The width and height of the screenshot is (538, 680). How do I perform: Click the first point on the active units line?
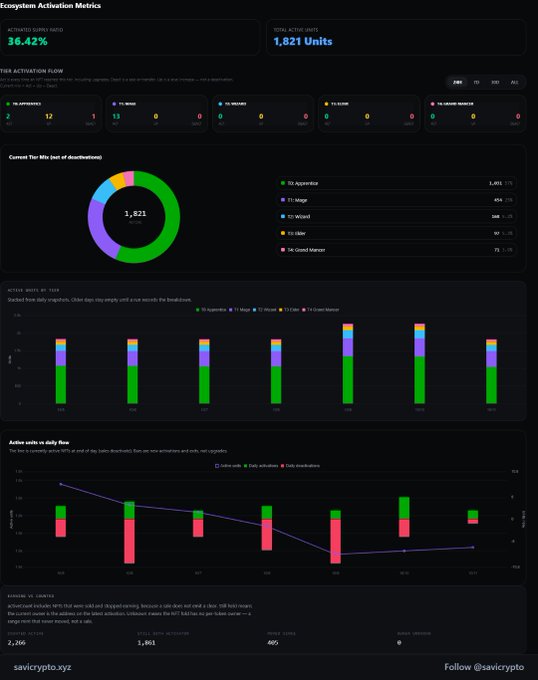(61, 484)
